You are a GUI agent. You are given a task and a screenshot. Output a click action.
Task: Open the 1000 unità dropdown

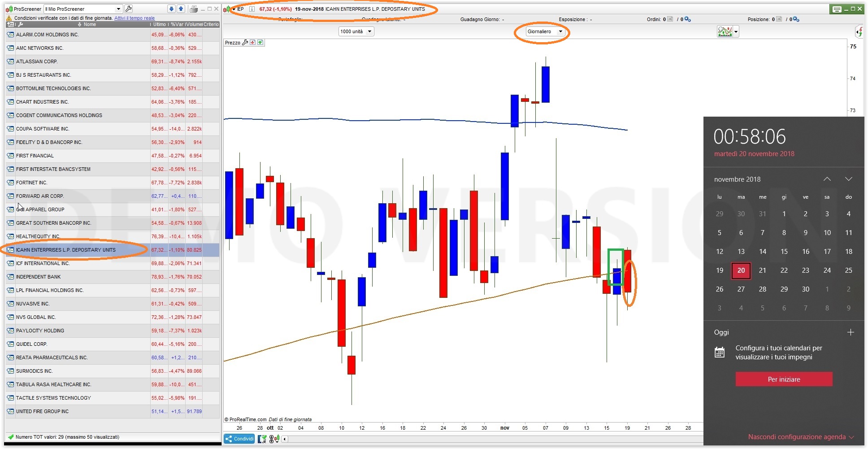click(356, 31)
